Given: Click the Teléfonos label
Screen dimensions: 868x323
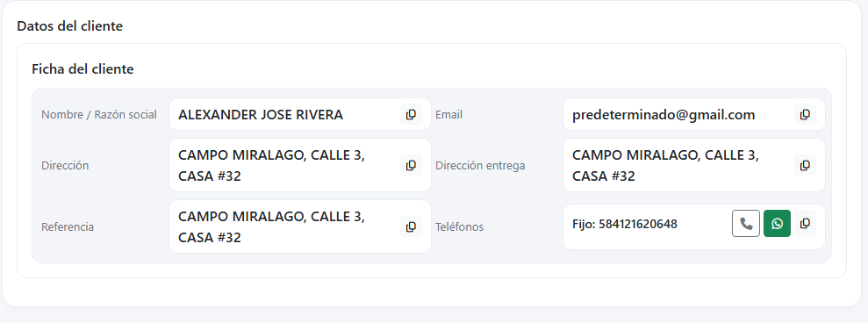Looking at the screenshot, I should [x=460, y=227].
